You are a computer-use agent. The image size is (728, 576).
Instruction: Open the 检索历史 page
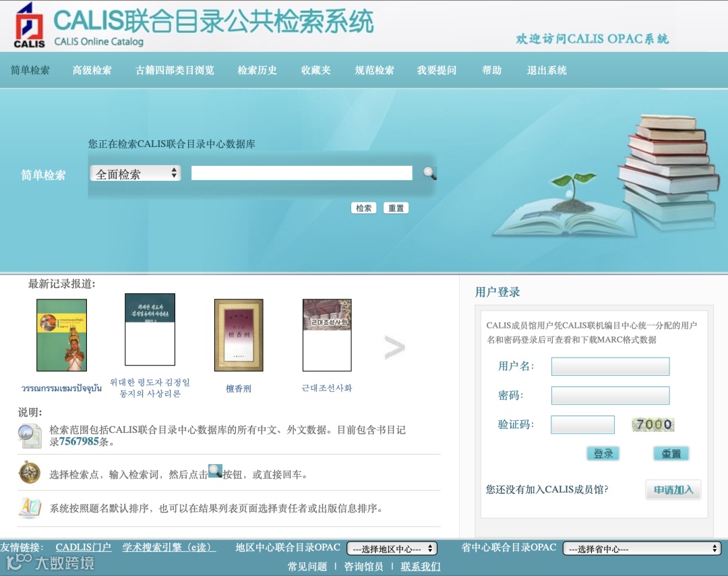257,70
